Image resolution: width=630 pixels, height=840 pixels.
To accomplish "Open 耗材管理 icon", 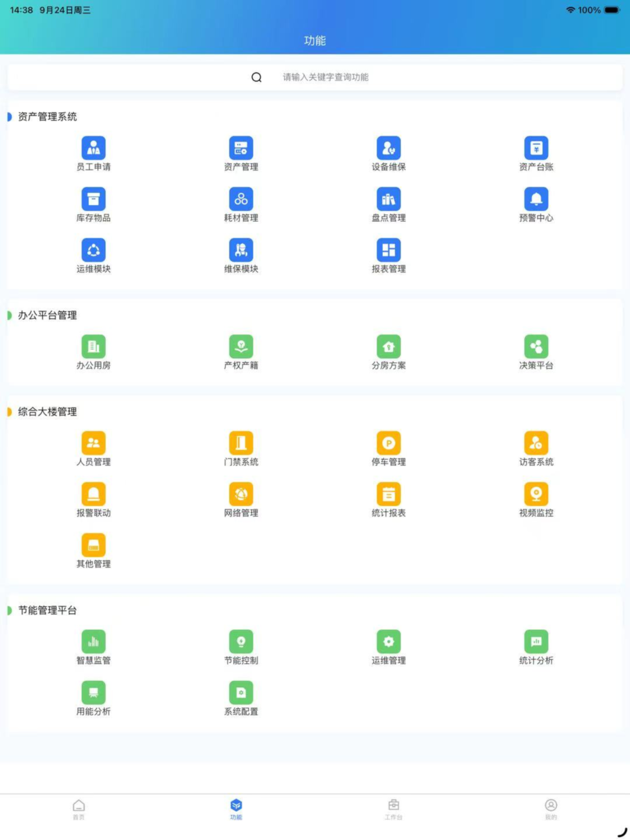I will tap(241, 199).
